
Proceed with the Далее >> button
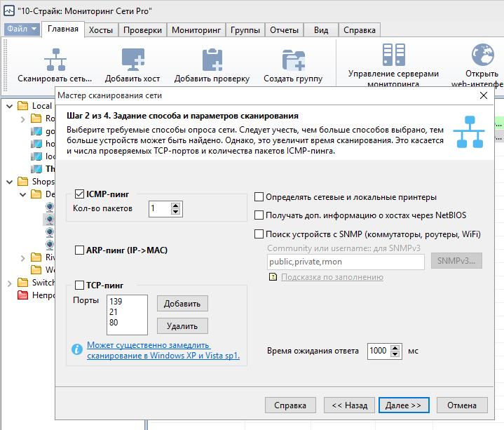coord(404,405)
